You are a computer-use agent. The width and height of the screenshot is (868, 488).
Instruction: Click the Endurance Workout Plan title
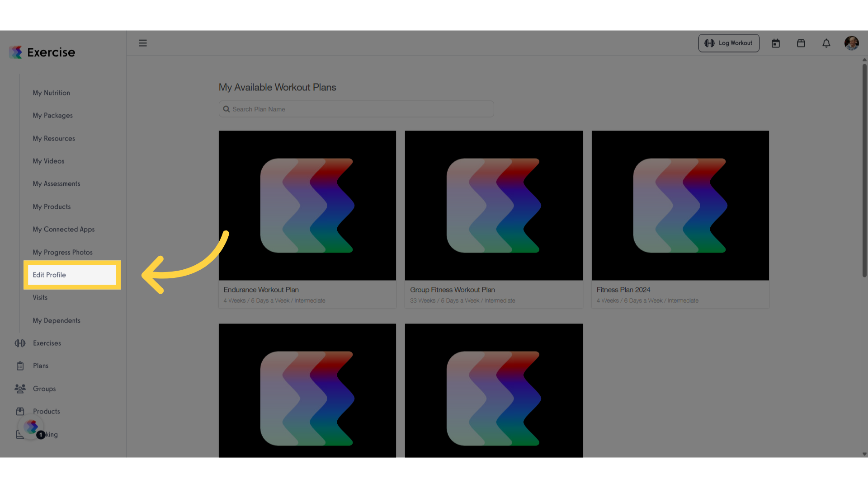261,290
